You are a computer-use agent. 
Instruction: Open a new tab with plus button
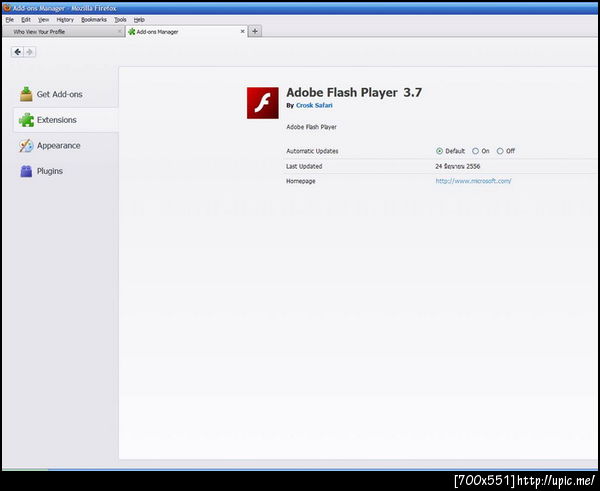click(x=255, y=31)
